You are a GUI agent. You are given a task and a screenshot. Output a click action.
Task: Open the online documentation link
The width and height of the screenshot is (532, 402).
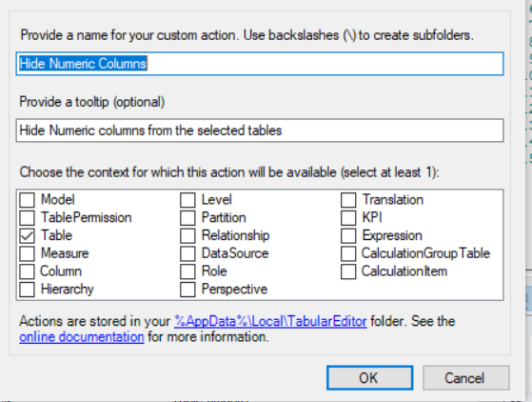point(82,337)
